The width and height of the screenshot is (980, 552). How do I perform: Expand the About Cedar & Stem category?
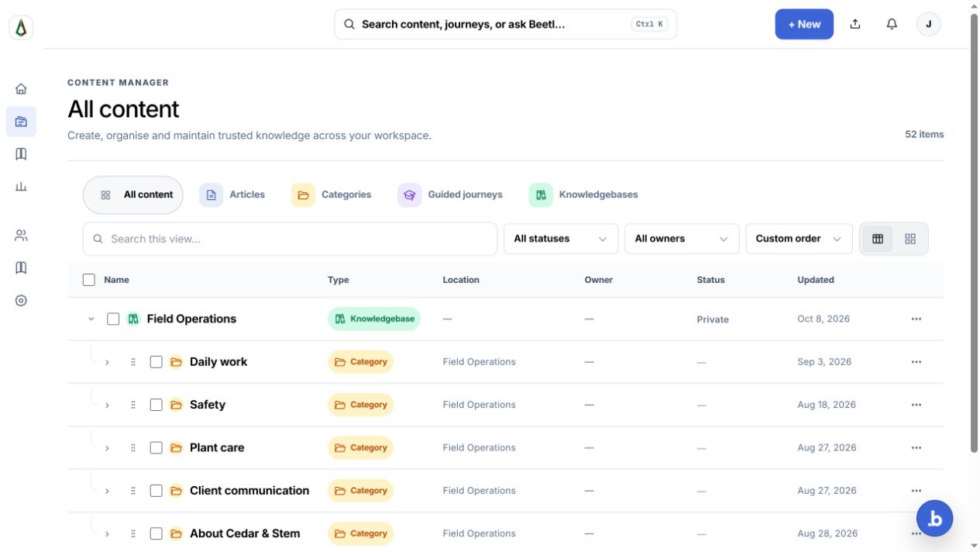pyautogui.click(x=107, y=533)
